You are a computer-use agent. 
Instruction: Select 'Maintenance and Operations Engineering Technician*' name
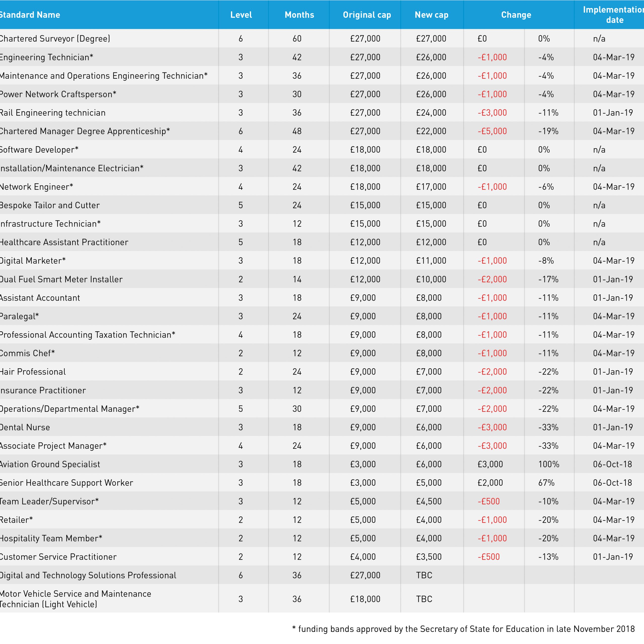104,76
